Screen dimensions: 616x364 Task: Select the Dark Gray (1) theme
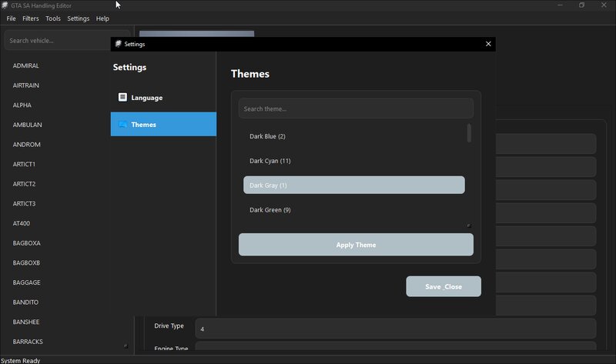(x=354, y=185)
